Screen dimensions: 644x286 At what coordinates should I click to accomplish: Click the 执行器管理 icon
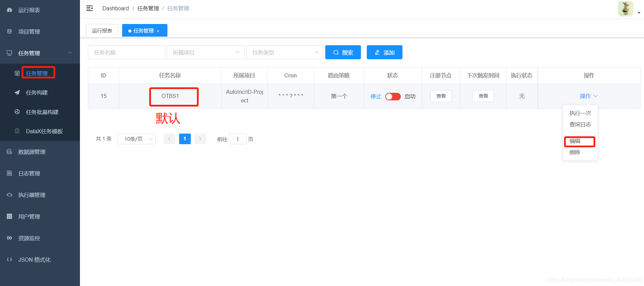click(10, 195)
